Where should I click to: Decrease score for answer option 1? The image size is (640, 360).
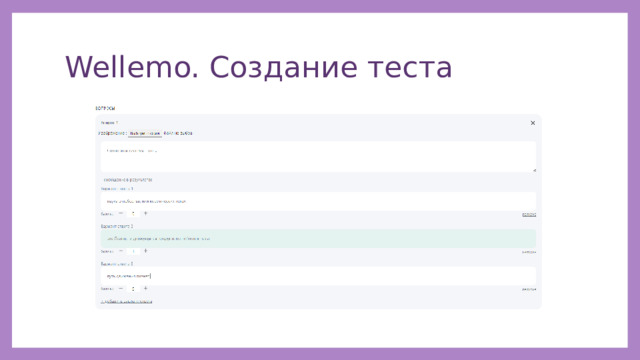[121, 213]
